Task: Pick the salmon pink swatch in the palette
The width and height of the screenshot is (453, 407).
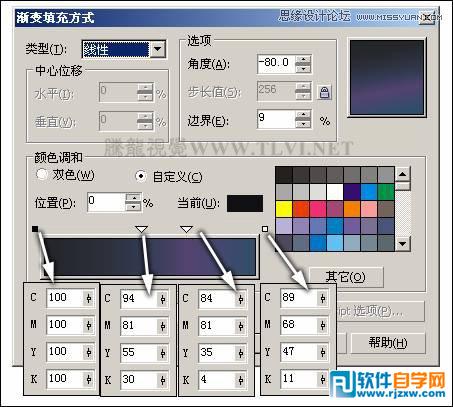Action: coord(369,209)
